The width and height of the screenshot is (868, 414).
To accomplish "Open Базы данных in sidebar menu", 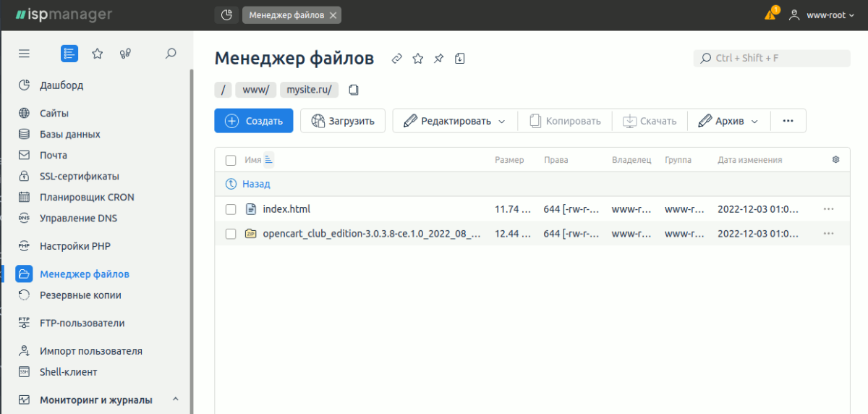I will (x=69, y=134).
